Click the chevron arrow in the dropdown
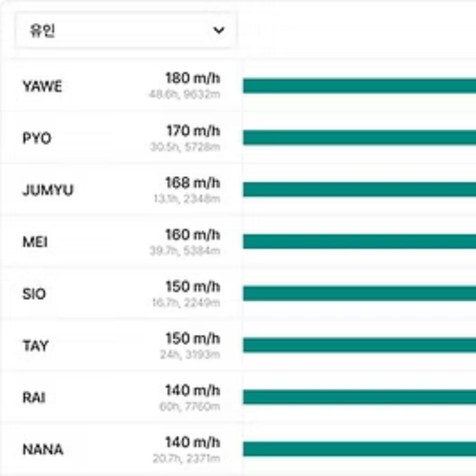This screenshot has width=476, height=476. (x=219, y=30)
